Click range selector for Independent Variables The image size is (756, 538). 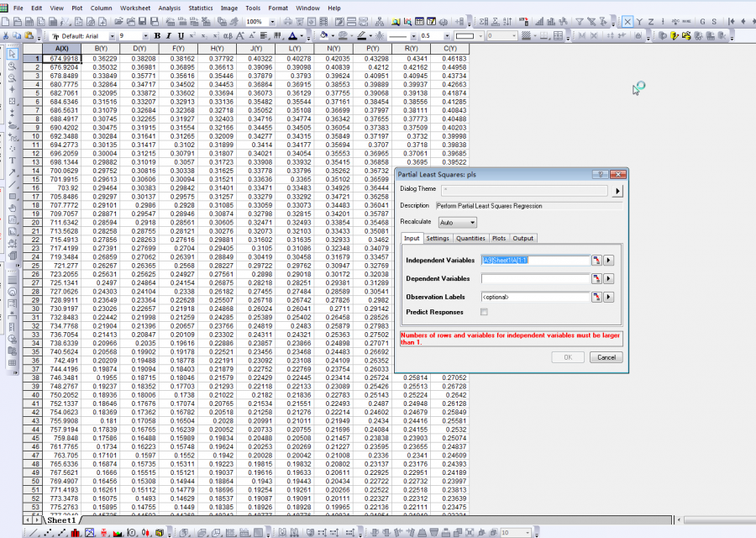[596, 261]
